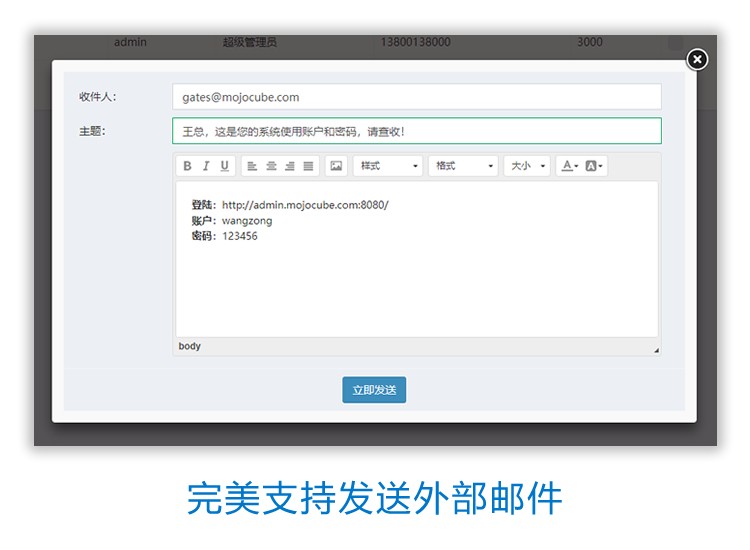The width and height of the screenshot is (750, 550).
Task: Toggle italic formatting in the editor toolbar
Action: [x=206, y=166]
